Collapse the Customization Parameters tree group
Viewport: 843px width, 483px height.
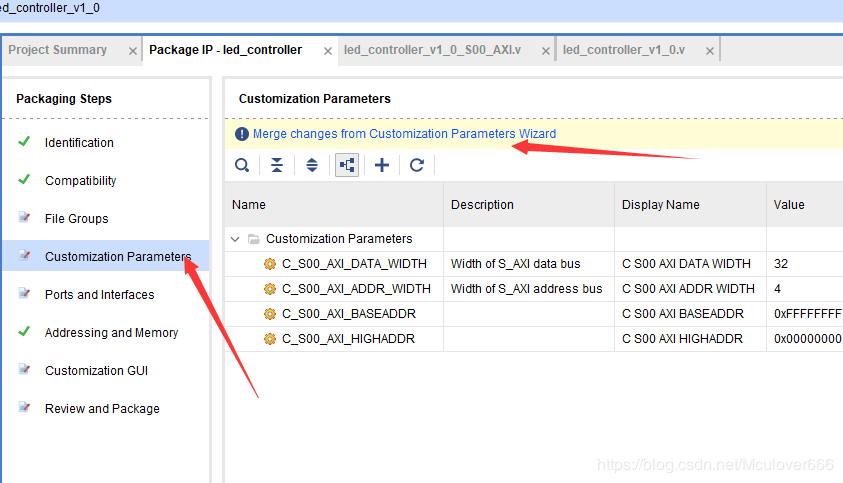tap(235, 239)
